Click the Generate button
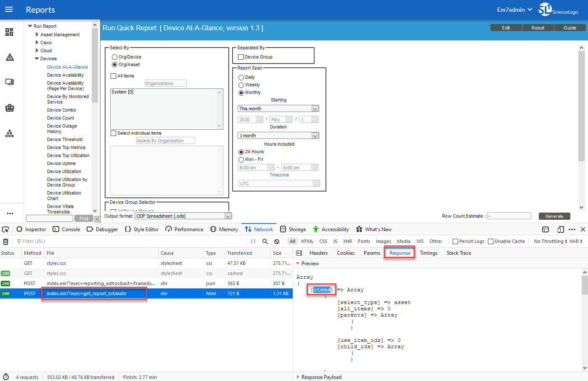588x381 pixels. 554,216
